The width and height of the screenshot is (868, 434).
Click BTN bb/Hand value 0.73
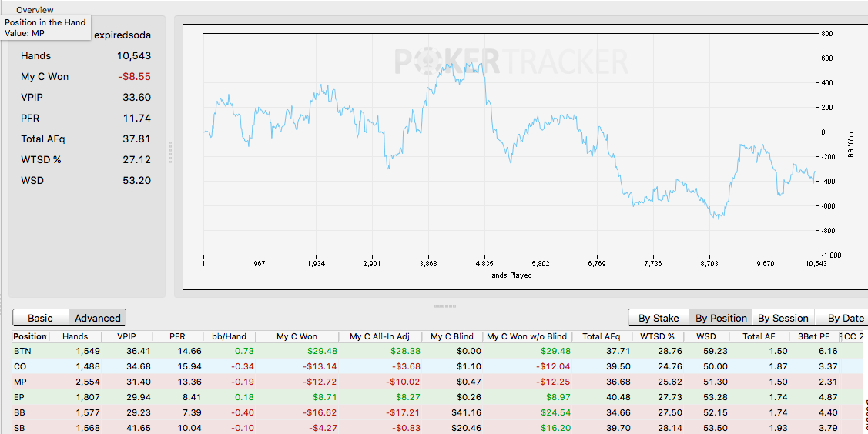[x=244, y=351]
